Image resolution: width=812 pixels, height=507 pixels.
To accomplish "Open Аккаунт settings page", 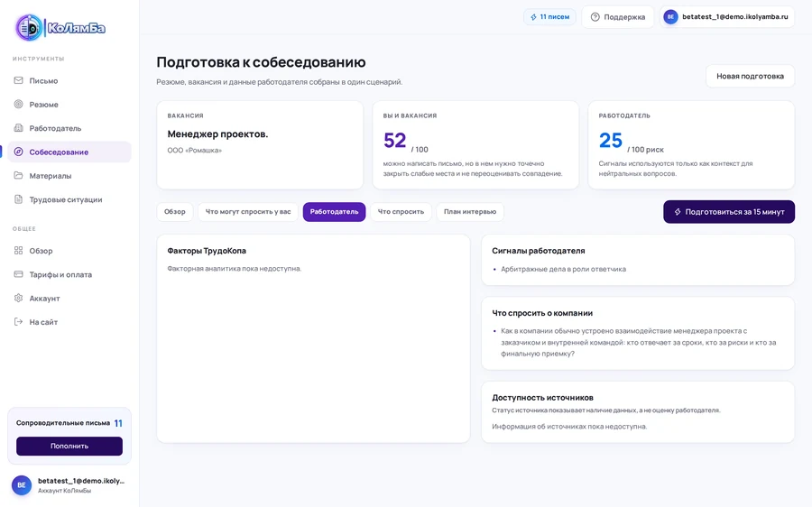I will (69, 299).
